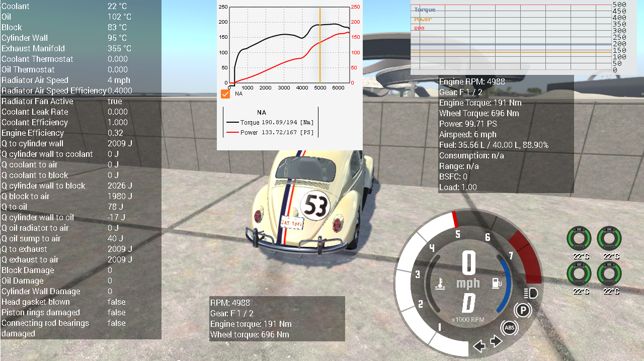Click the Torque legend label in engine graph
This screenshot has height=361, width=644.
(x=425, y=10)
